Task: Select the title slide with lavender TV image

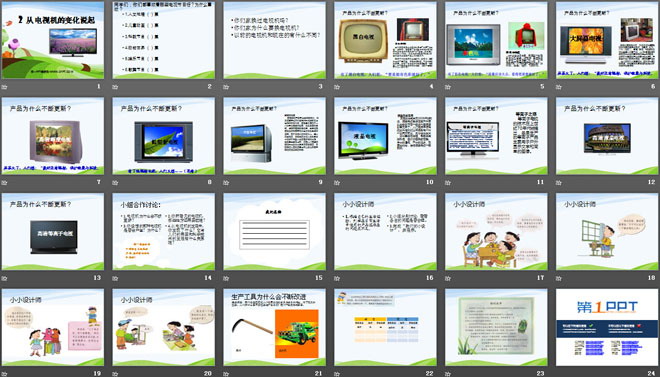Action: pyautogui.click(x=53, y=40)
